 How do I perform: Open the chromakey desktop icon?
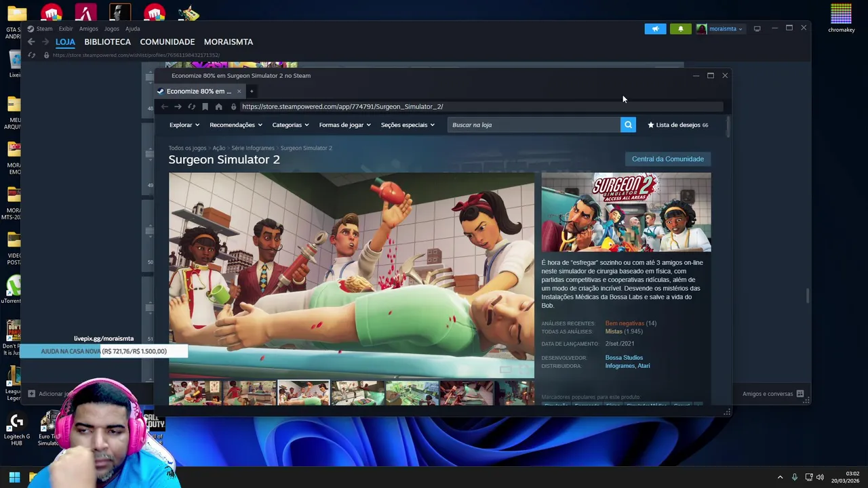(x=841, y=18)
